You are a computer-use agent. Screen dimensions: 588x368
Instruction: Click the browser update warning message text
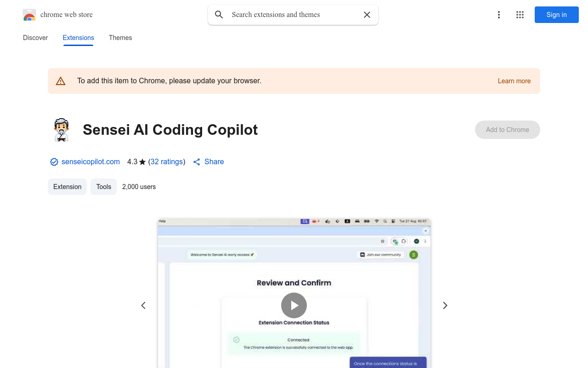(169, 81)
